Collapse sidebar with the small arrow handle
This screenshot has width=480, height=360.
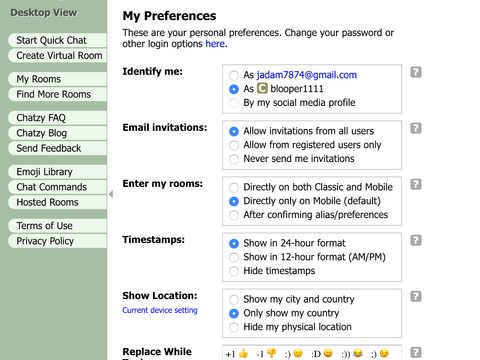(111, 194)
